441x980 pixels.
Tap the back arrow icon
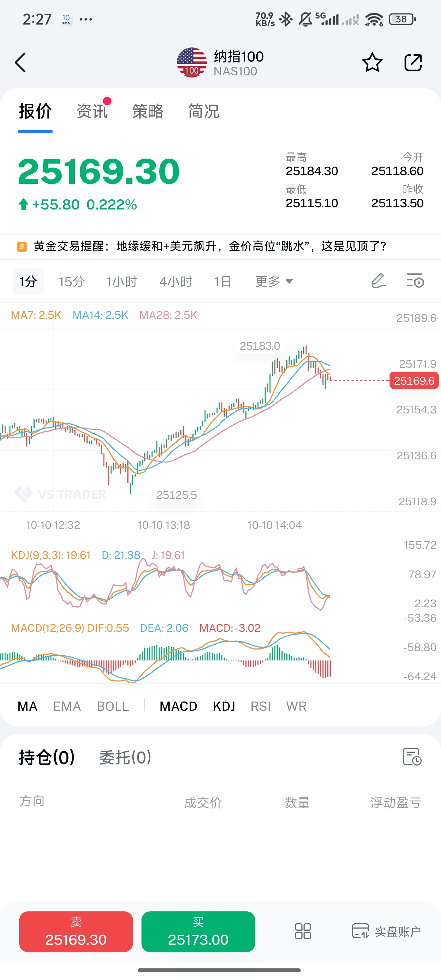(x=21, y=62)
